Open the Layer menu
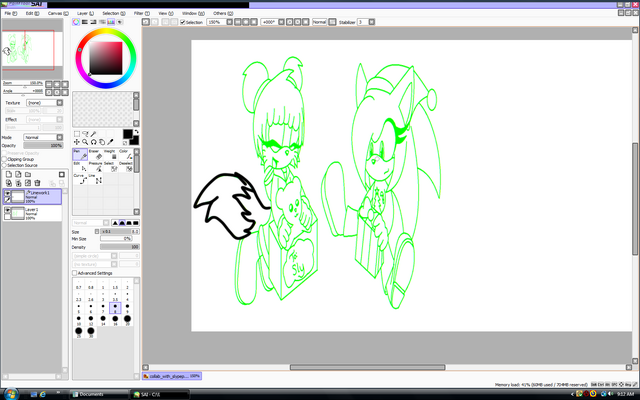Viewport: 640px width, 400px height. point(85,13)
